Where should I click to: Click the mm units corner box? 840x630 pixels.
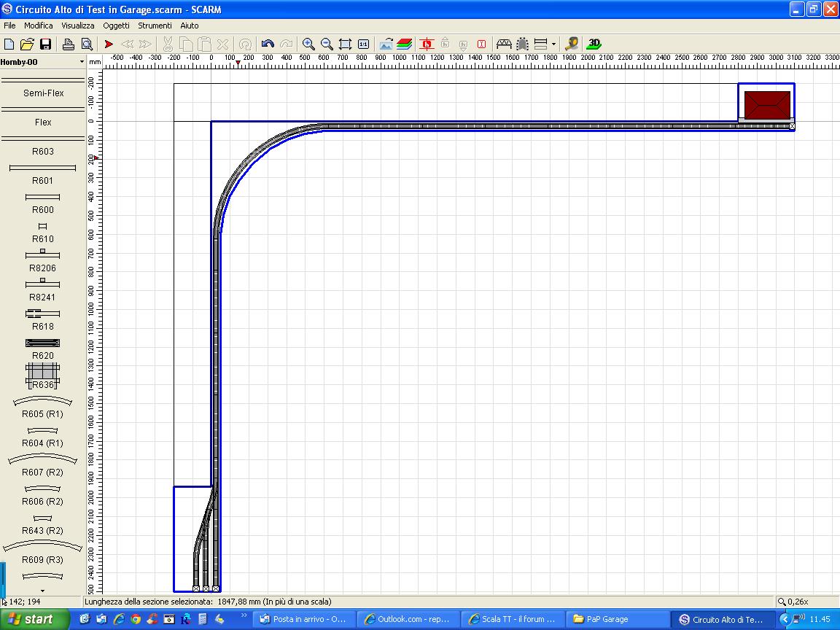coord(95,62)
